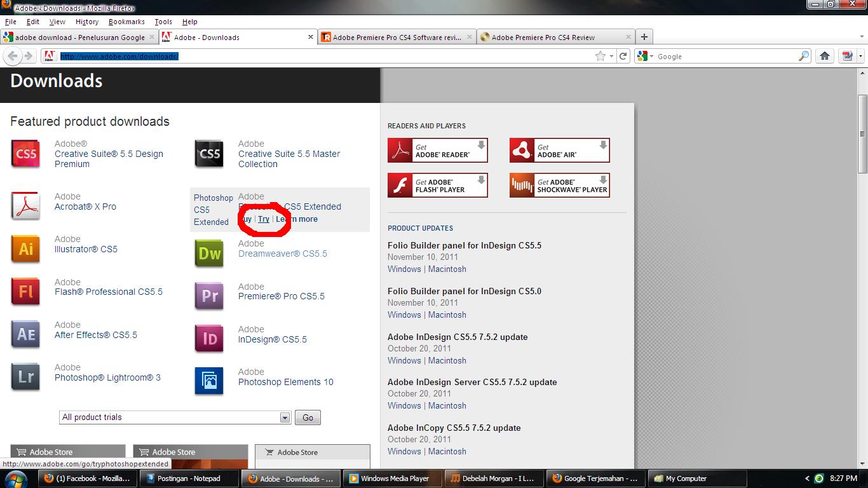Image resolution: width=868 pixels, height=488 pixels.
Task: Go back with the browser Back arrow
Action: click(13, 56)
